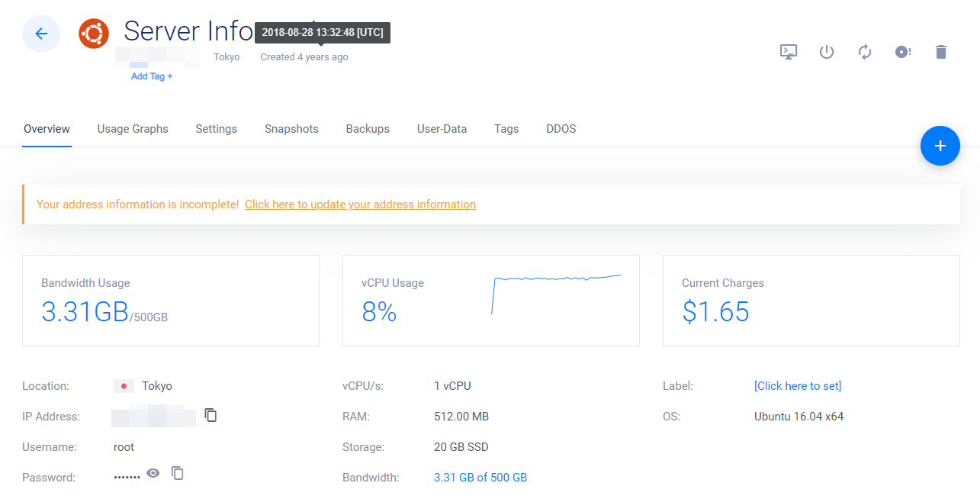Copy the root password
The height and width of the screenshot is (499, 980).
[x=177, y=473]
